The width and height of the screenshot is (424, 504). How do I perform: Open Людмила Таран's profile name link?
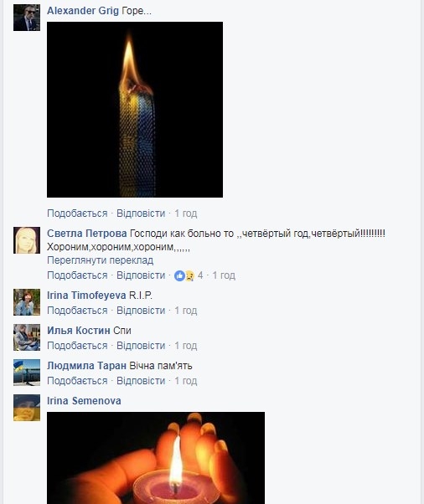pyautogui.click(x=86, y=366)
